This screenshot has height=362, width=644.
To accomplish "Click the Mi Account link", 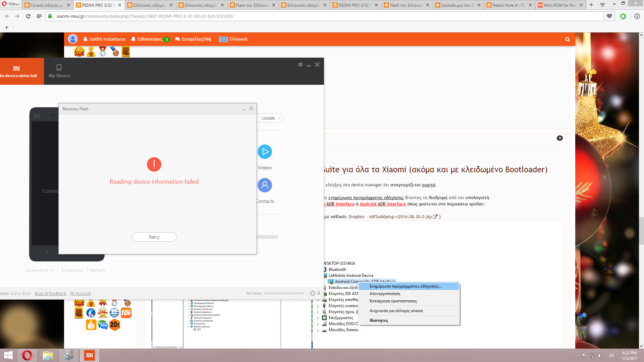I will [80, 294].
